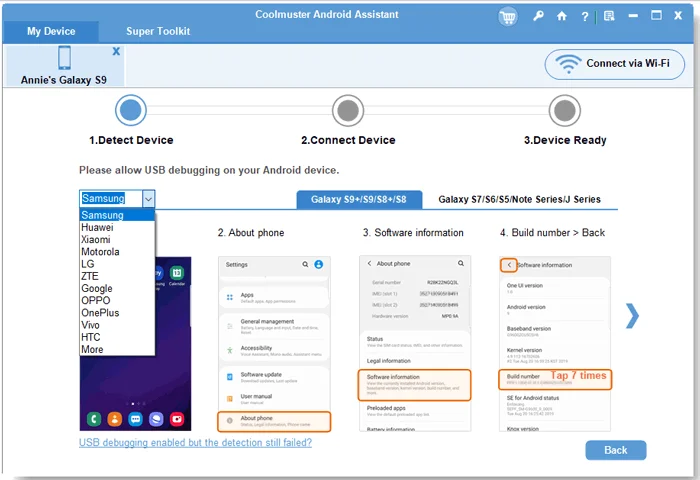
Task: Close the Annie's Galaxy S9 device tab
Action: (116, 51)
